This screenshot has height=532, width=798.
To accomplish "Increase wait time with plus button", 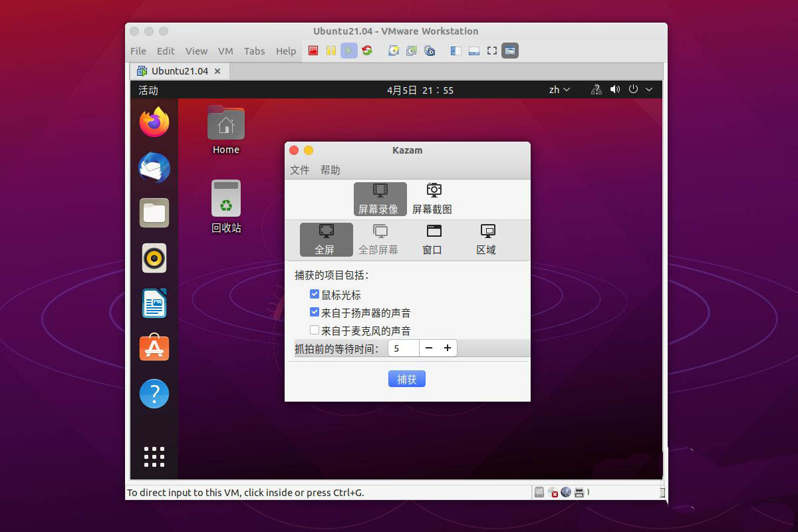I will click(x=448, y=348).
